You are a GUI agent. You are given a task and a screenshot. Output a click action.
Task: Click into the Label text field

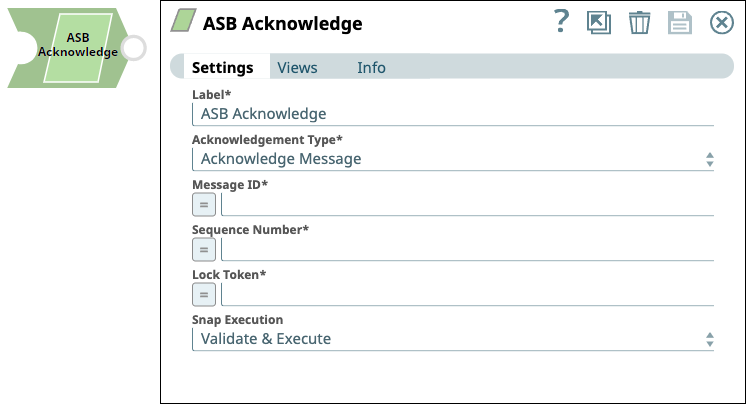click(x=453, y=114)
